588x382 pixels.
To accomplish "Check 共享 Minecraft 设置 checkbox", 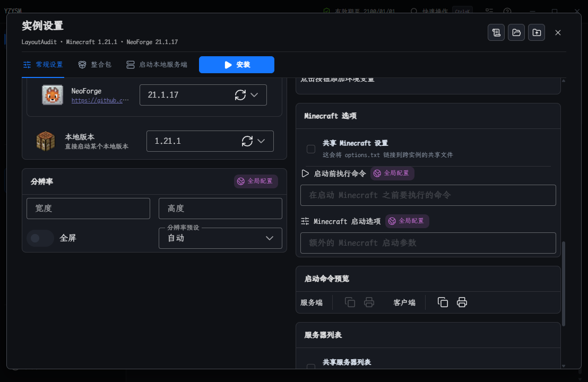I will tap(311, 149).
